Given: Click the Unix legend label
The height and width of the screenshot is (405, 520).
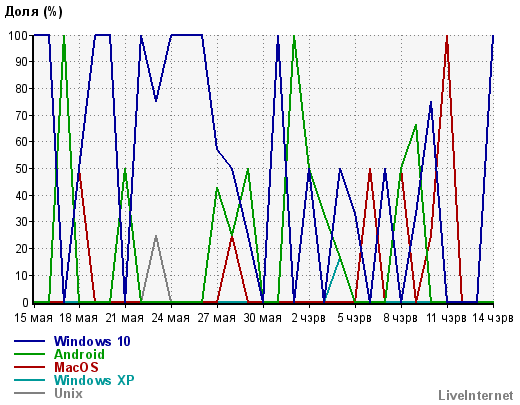Looking at the screenshot, I should tap(68, 393).
